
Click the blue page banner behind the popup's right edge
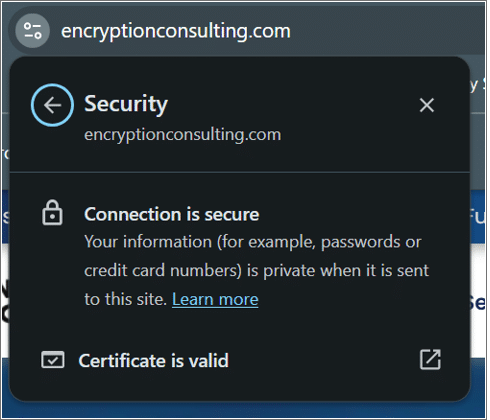pyautogui.click(x=477, y=217)
